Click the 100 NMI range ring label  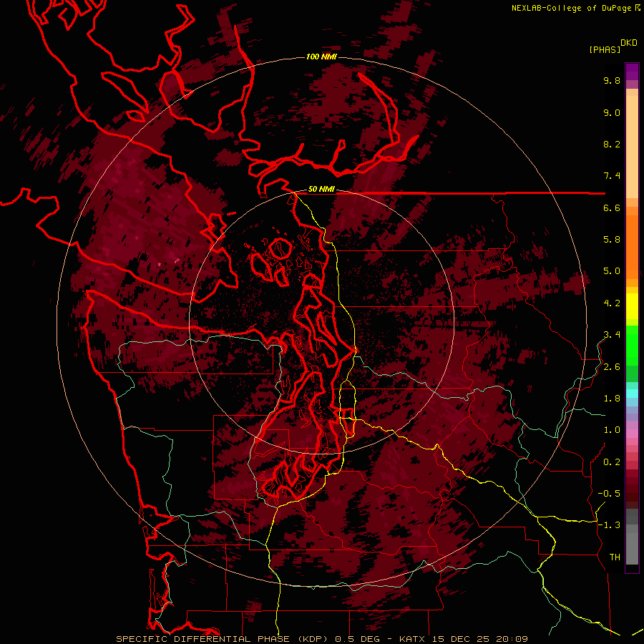click(x=321, y=57)
